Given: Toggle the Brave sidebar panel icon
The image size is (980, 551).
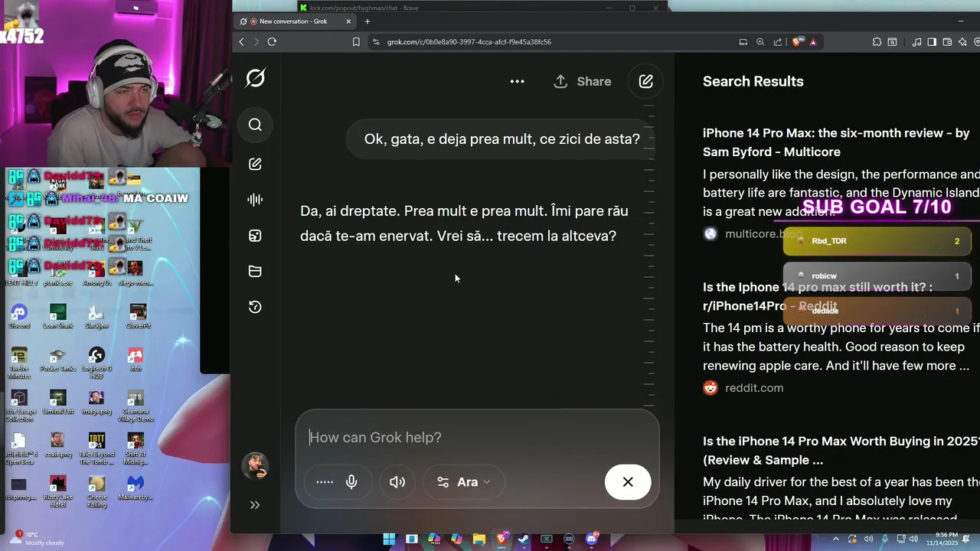Looking at the screenshot, I should 932,42.
